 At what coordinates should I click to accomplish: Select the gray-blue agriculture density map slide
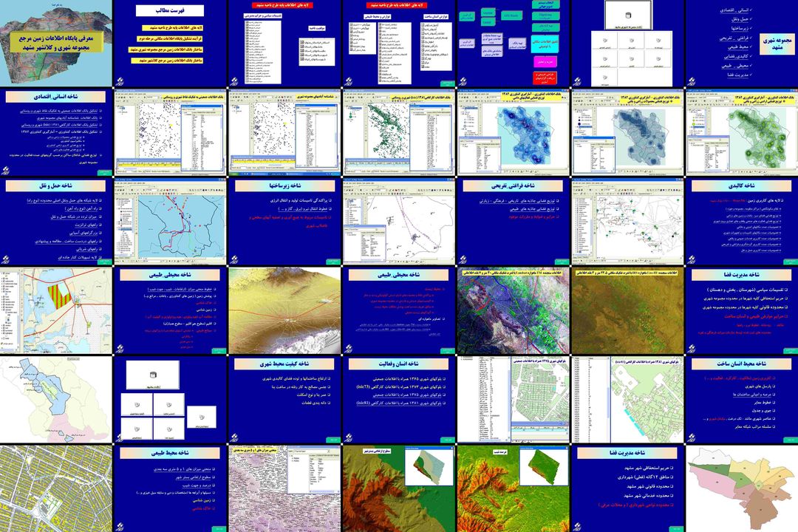[x=627, y=132]
